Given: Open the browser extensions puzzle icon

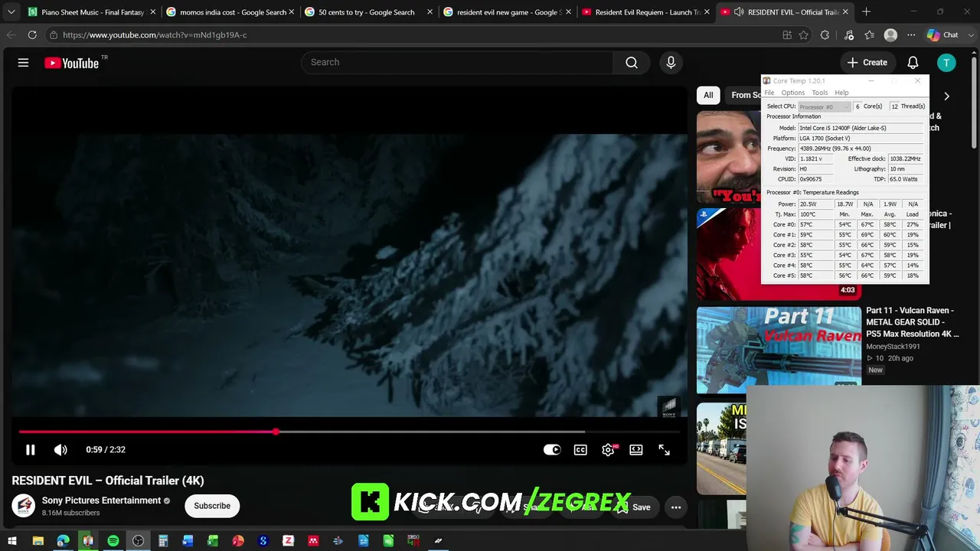Looking at the screenshot, I should click(825, 35).
